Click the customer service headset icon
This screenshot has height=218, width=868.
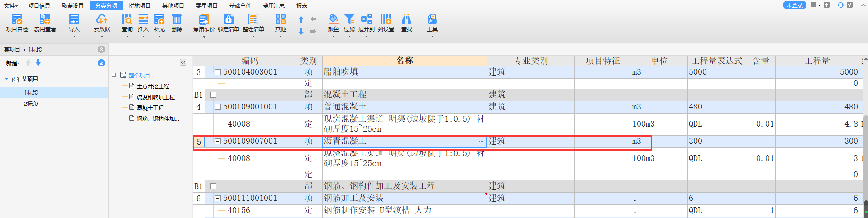840,5
